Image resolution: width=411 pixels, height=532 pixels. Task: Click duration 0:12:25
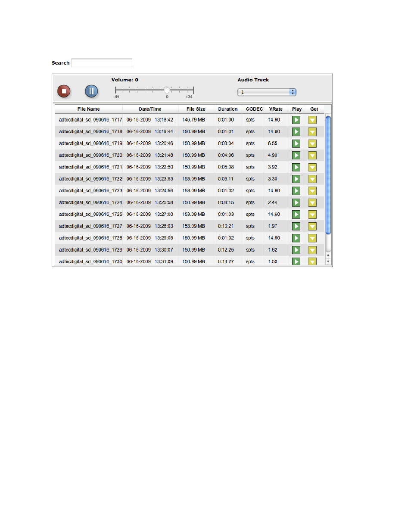(x=226, y=250)
